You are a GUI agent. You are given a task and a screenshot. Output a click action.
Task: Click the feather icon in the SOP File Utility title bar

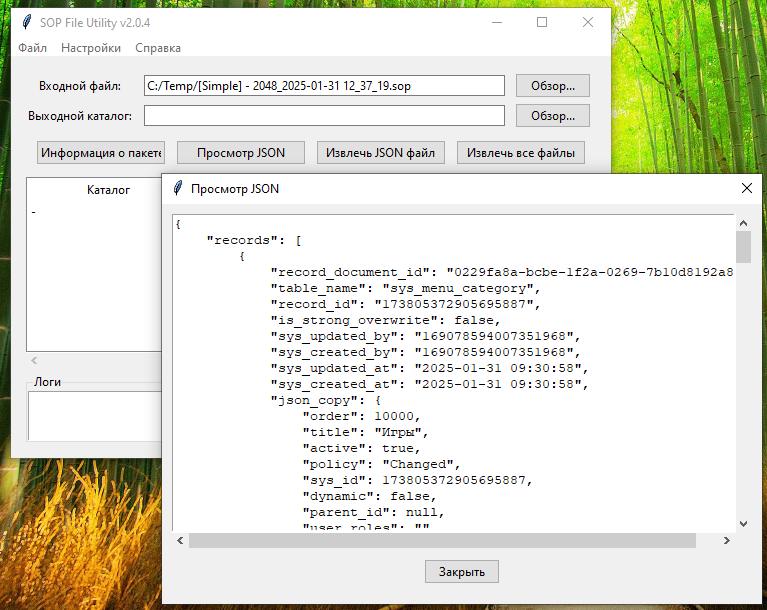27,23
